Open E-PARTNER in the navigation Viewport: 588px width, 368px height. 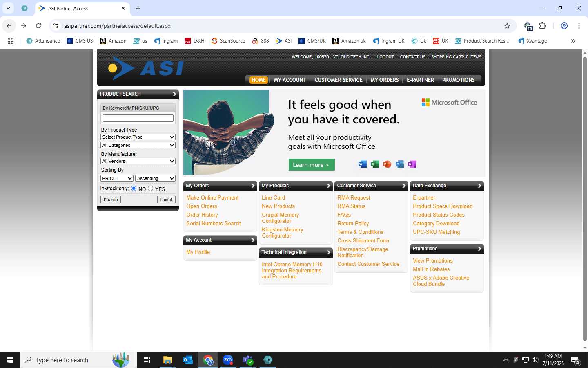click(420, 80)
